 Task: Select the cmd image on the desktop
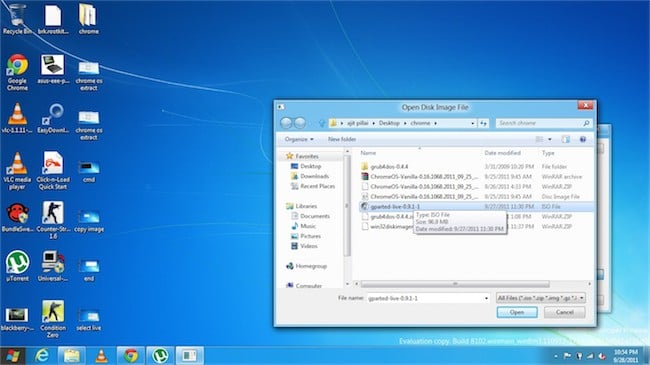tap(89, 171)
